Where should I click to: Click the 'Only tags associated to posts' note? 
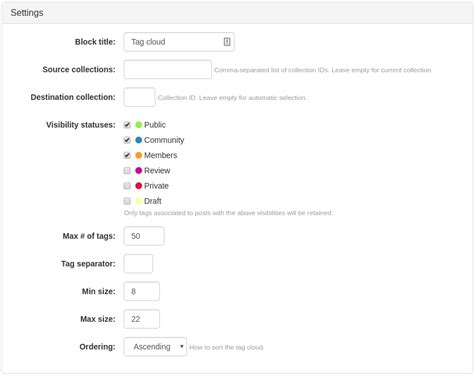(228, 213)
